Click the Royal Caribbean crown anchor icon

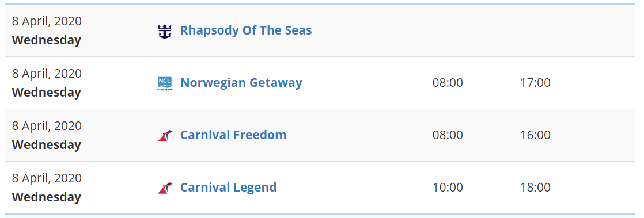[165, 31]
